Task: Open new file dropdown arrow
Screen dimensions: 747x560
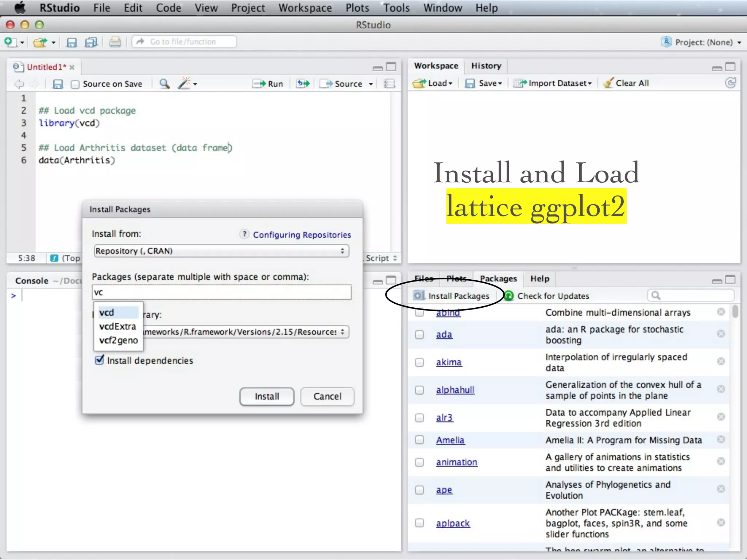Action: click(22, 43)
